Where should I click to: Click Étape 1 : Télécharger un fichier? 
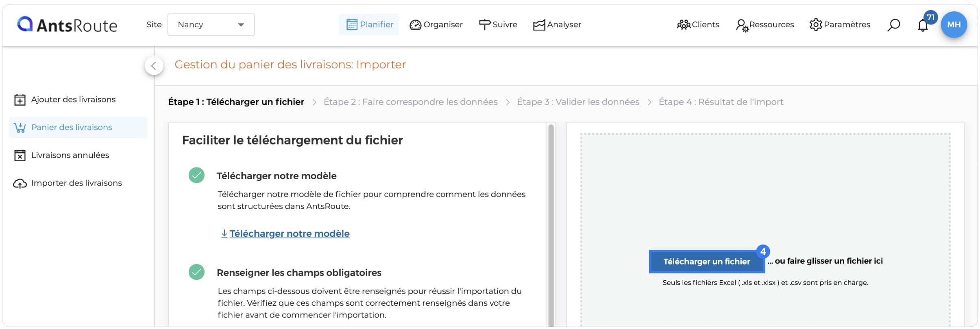pos(236,102)
